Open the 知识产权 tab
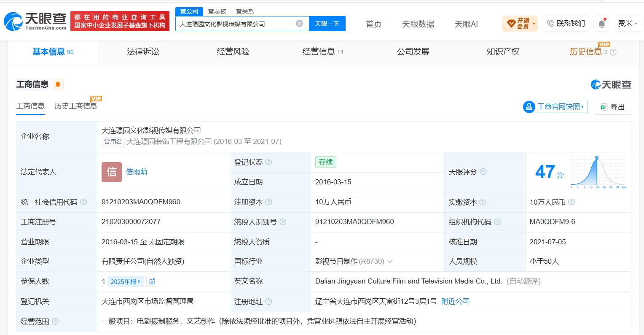 click(503, 52)
